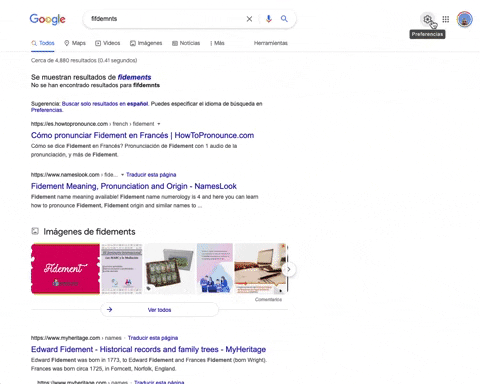Click Comentarios under the images
480x384 pixels.
click(x=268, y=299)
